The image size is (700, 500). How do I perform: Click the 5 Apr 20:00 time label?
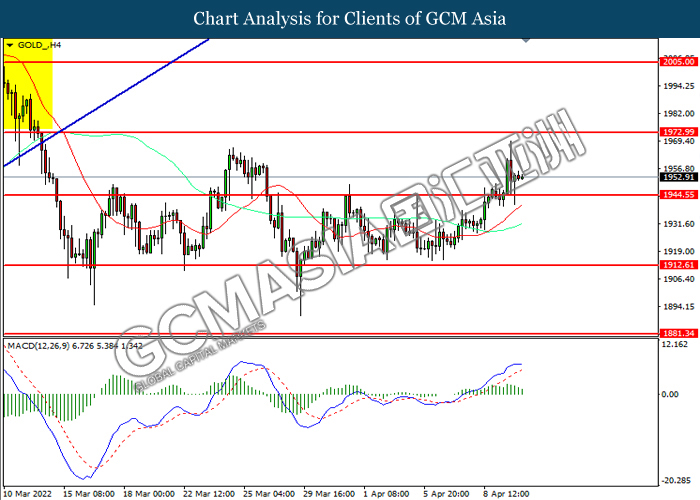click(446, 494)
